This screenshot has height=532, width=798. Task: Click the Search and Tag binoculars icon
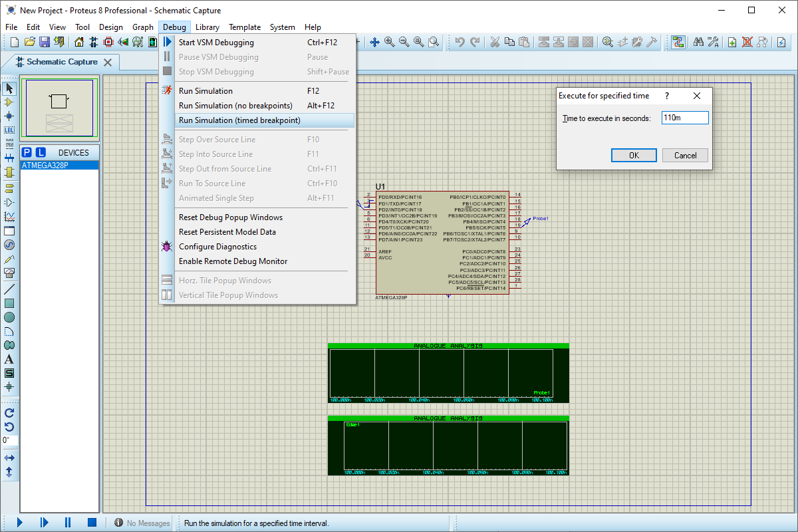pos(698,42)
